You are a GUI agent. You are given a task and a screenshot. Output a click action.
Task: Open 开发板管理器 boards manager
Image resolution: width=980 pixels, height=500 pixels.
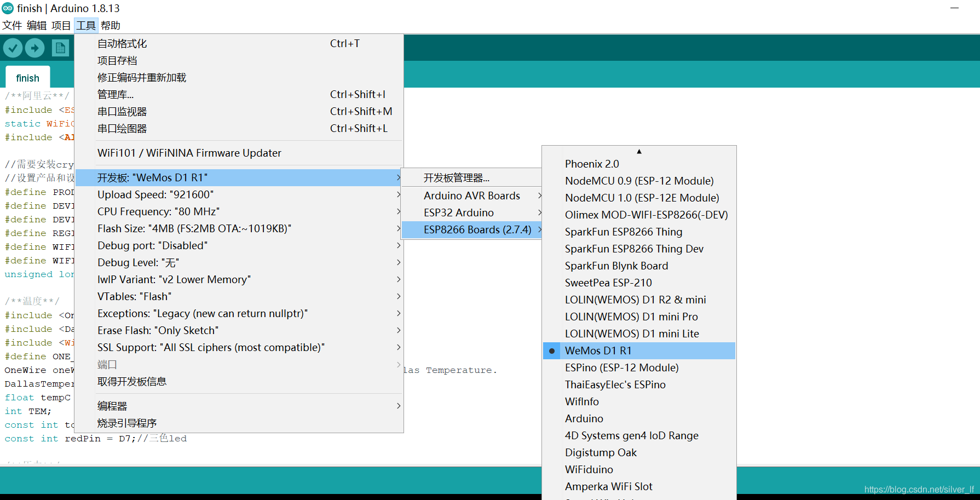tap(472, 178)
